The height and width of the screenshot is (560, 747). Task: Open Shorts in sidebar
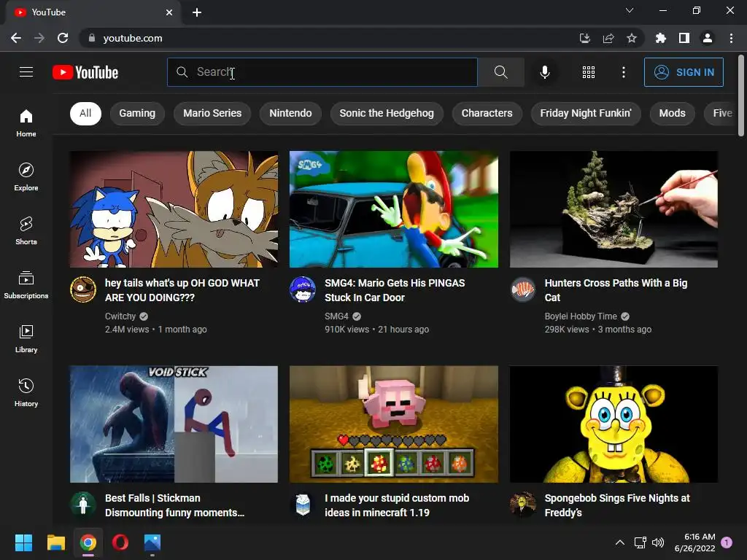click(x=26, y=231)
